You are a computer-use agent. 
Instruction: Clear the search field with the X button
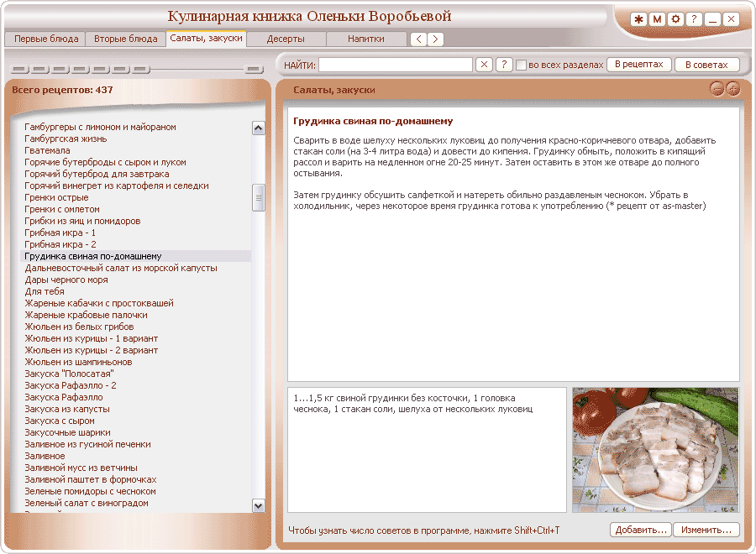pos(484,65)
